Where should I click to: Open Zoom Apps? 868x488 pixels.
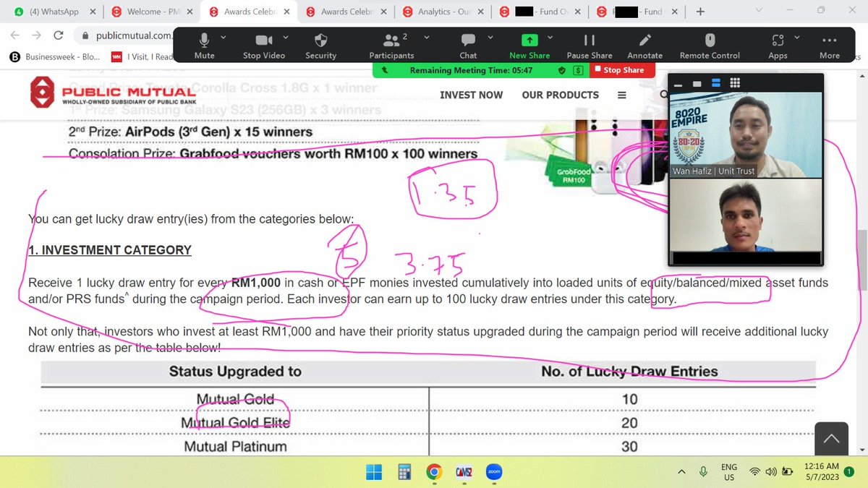pyautogui.click(x=778, y=46)
